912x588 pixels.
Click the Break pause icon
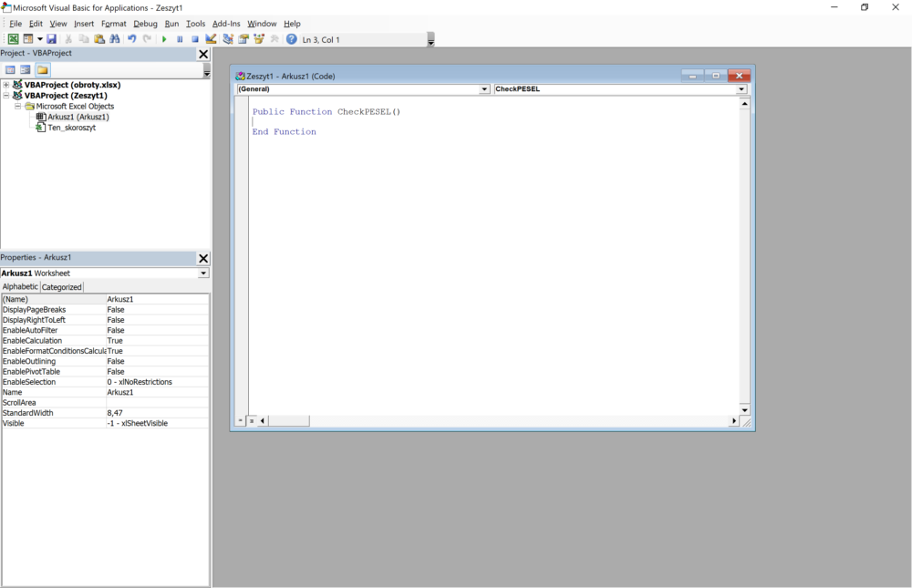180,39
